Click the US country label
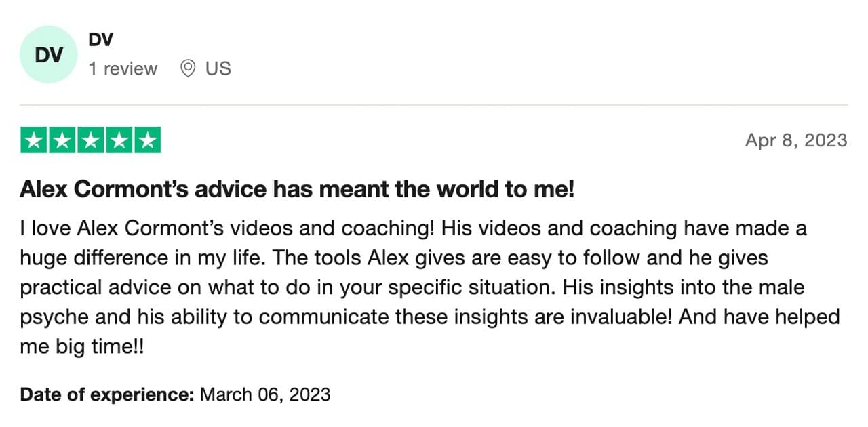Image resolution: width=868 pixels, height=427 pixels. [218, 68]
